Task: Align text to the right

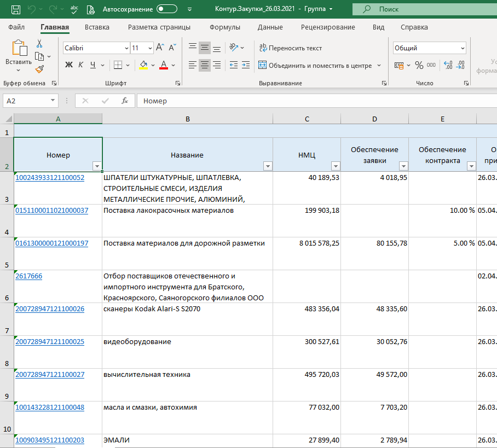Action: 217,65
